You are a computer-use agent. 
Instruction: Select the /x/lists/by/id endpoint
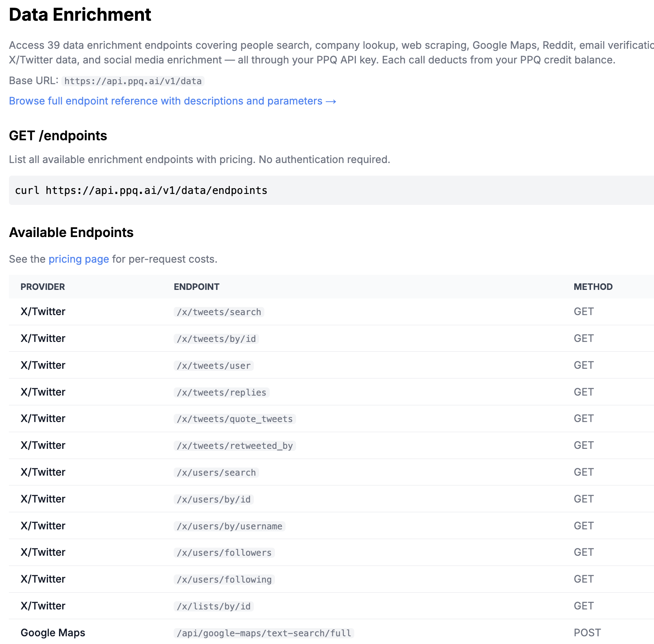coord(214,606)
